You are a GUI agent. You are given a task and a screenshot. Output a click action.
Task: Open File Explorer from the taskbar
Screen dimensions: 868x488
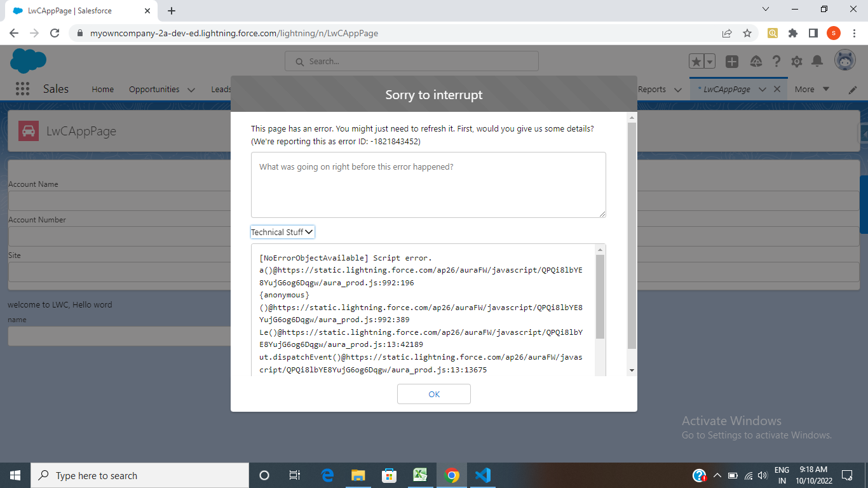click(358, 475)
